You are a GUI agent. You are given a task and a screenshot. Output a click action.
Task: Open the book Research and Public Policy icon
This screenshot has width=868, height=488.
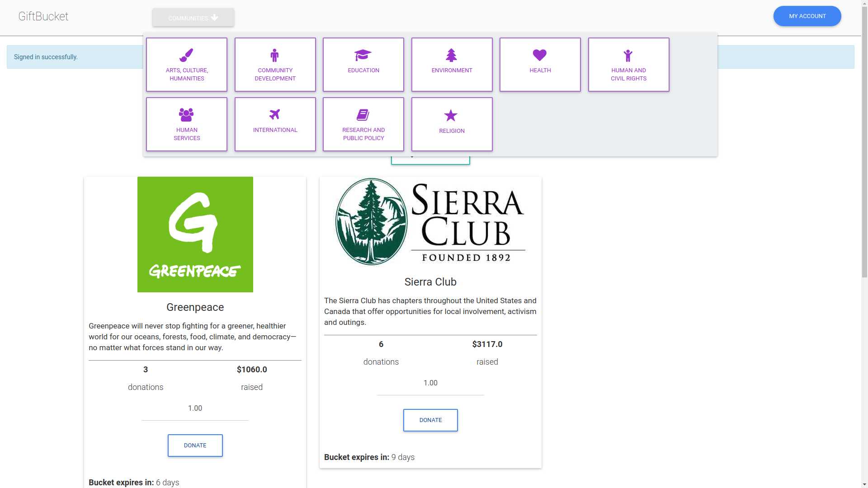coord(363,115)
